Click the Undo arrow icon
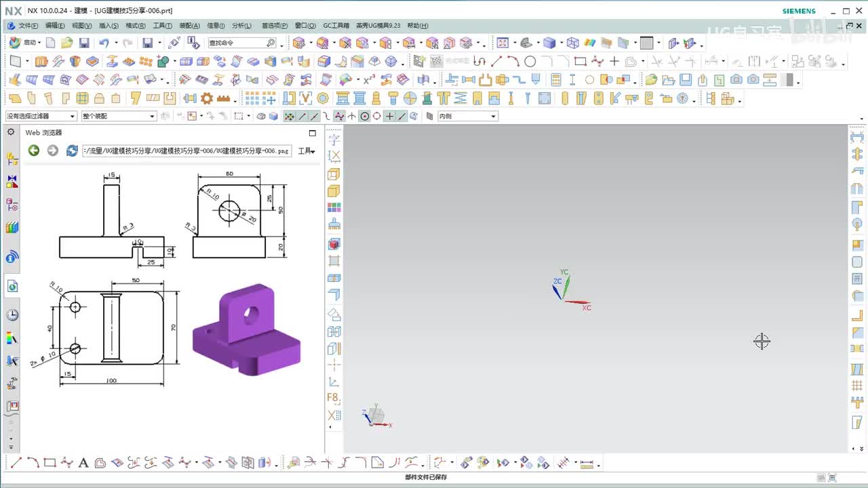Image resolution: width=868 pixels, height=488 pixels. [x=104, y=43]
